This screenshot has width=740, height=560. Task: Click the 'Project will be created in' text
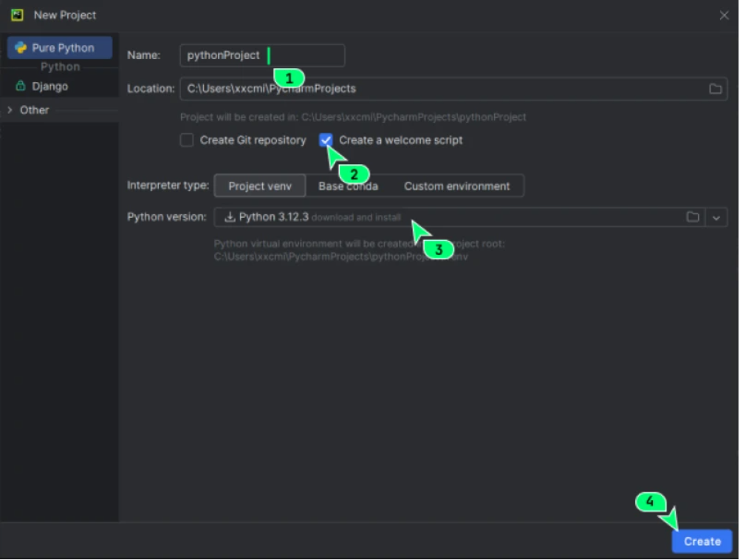[353, 117]
